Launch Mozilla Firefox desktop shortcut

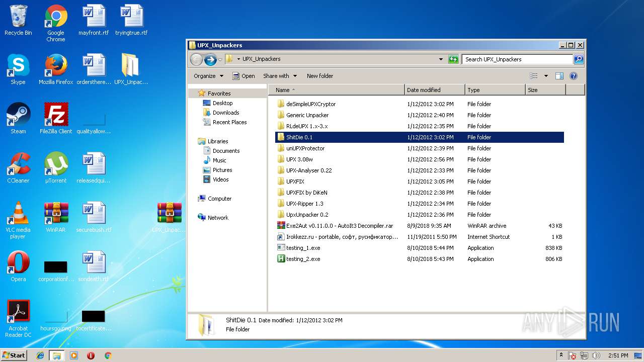tap(56, 69)
